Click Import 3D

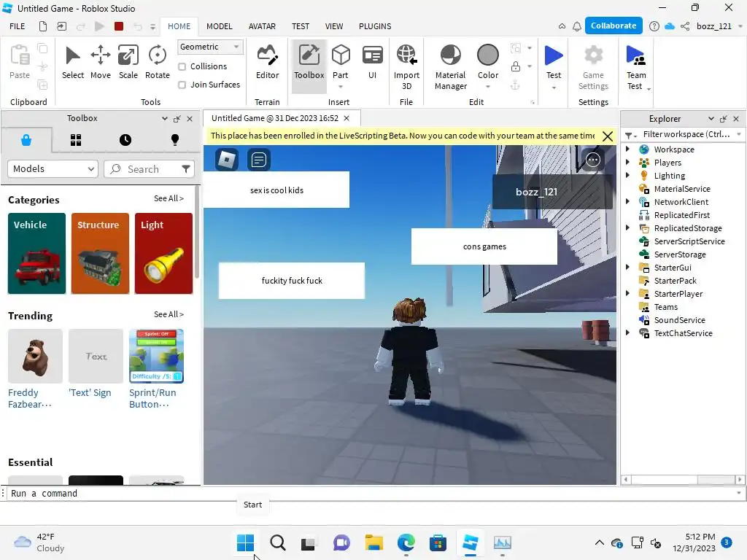[406, 67]
